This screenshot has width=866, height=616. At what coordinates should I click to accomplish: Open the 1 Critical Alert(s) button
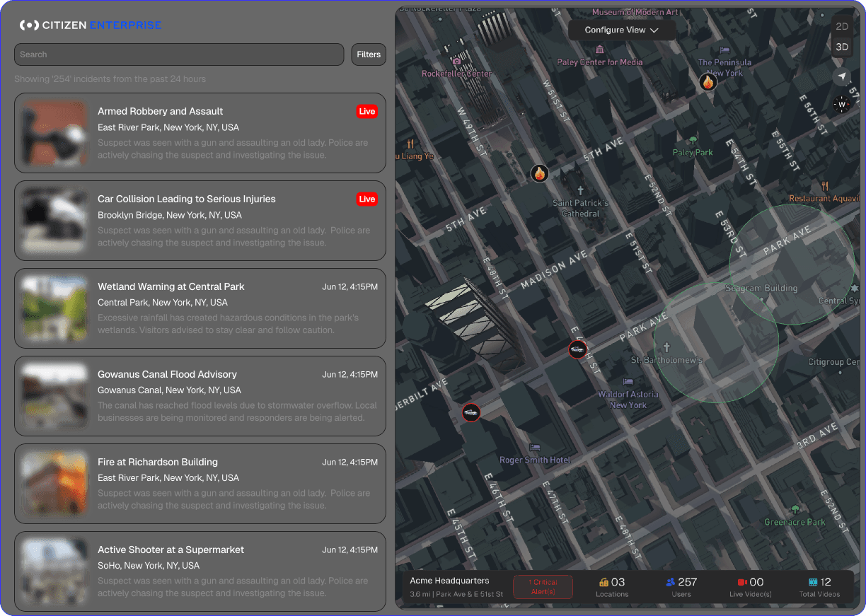(543, 587)
